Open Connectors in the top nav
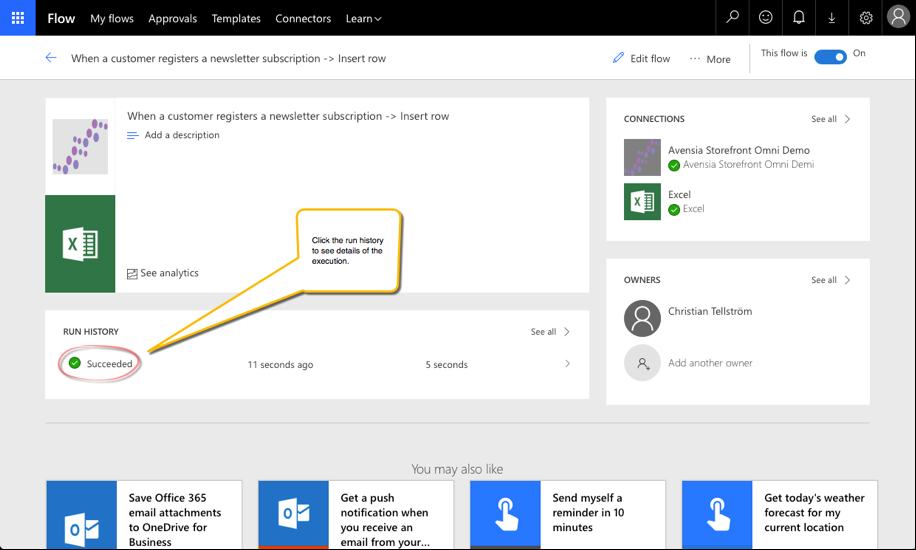The height and width of the screenshot is (550, 916). 303,19
